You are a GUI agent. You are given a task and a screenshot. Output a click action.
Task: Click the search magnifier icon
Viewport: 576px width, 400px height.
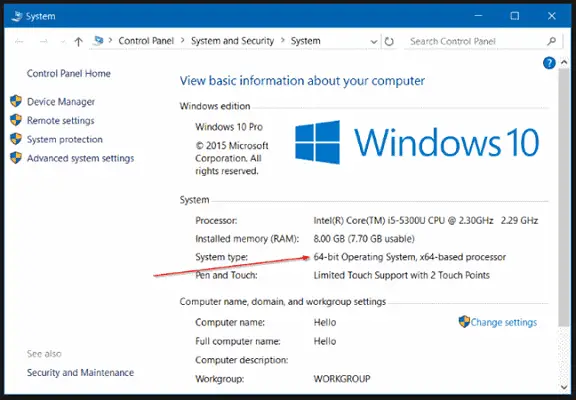pos(551,41)
